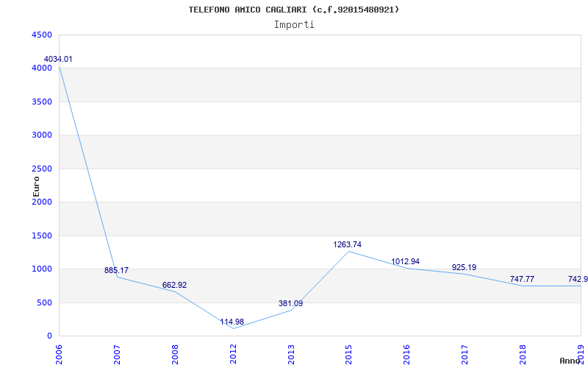Click the 2016 x-axis year label
Screen dimensions: 588x368
coord(407,354)
